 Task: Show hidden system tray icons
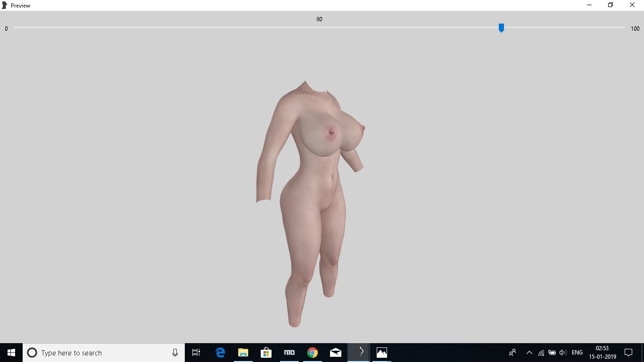pos(529,353)
